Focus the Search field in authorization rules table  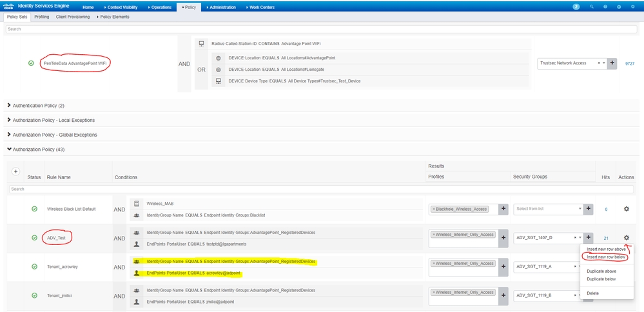(x=322, y=190)
